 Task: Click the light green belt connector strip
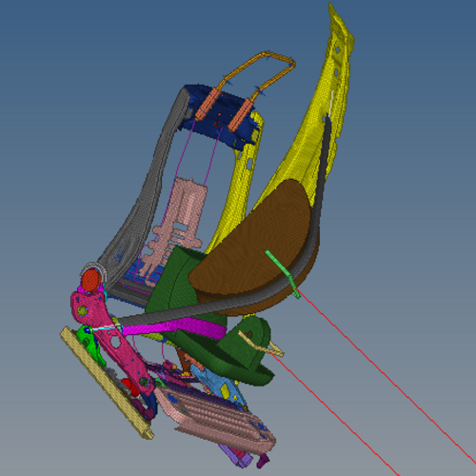[x=283, y=274]
